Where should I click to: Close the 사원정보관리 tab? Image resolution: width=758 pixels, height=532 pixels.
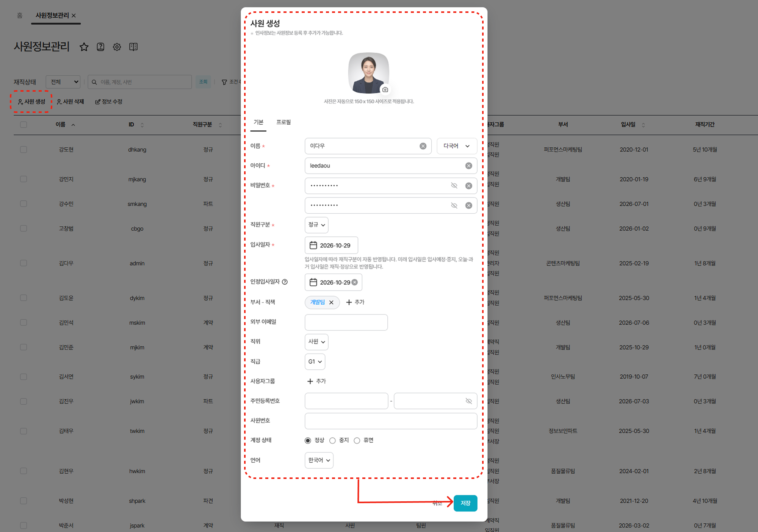point(74,16)
